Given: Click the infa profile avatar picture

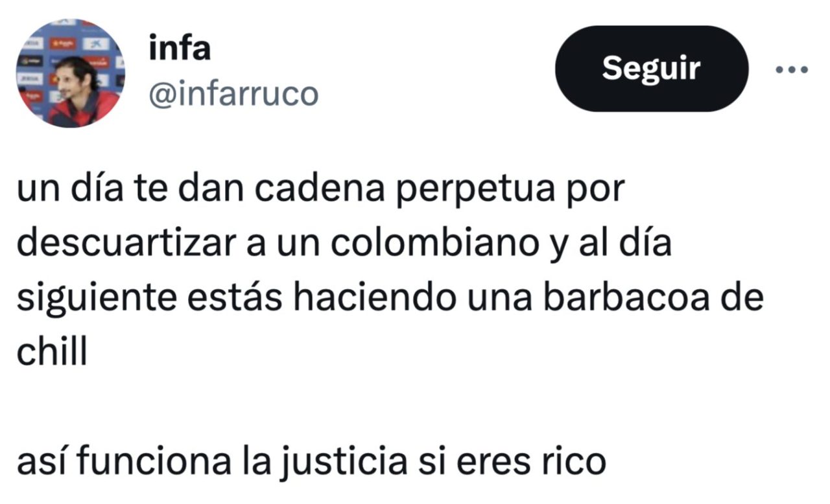Looking at the screenshot, I should click(x=71, y=73).
